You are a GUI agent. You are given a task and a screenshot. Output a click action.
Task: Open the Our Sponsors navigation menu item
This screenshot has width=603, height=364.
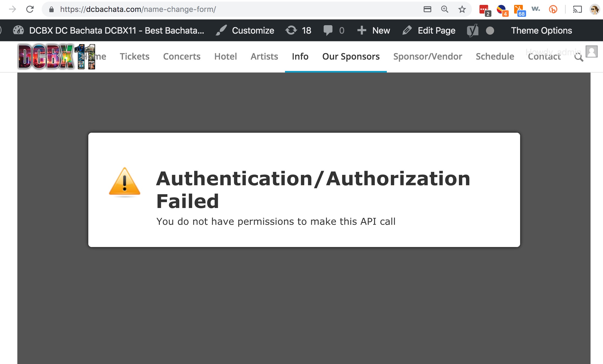(x=351, y=56)
